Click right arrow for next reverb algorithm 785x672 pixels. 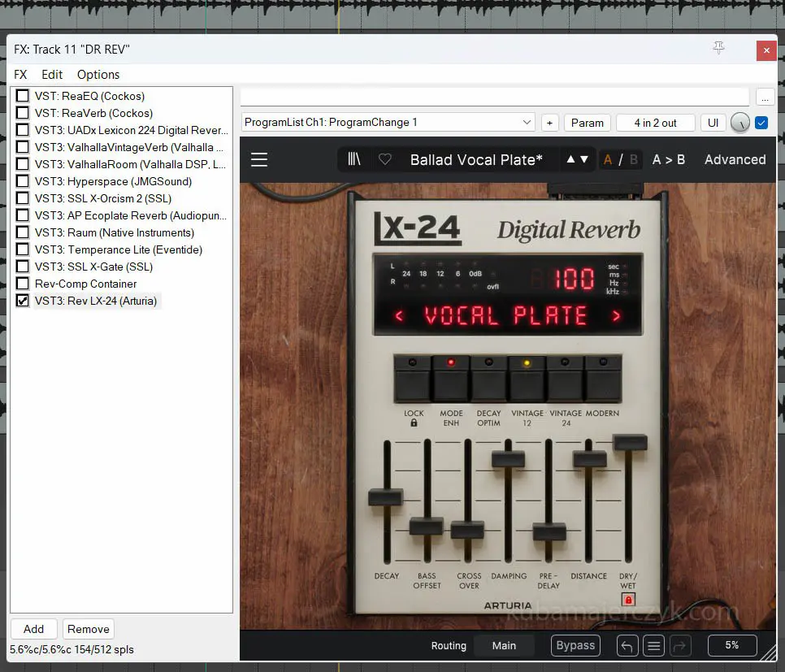[617, 315]
